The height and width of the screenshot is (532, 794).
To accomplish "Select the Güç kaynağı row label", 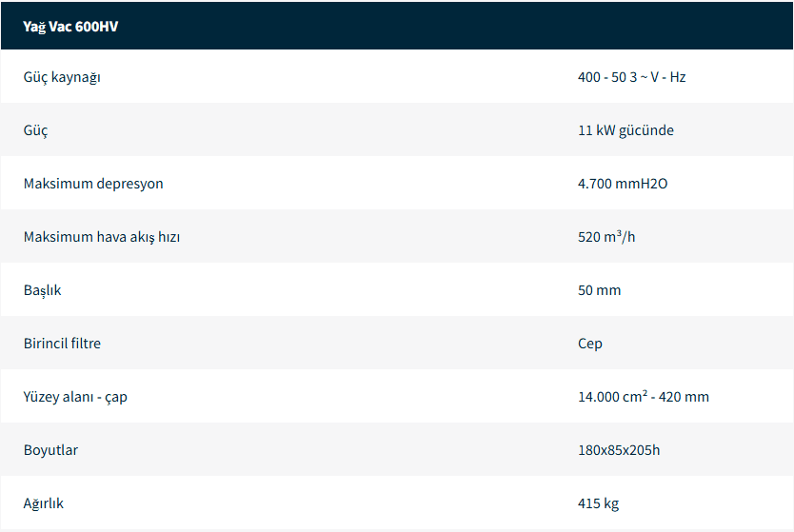I will tap(62, 77).
